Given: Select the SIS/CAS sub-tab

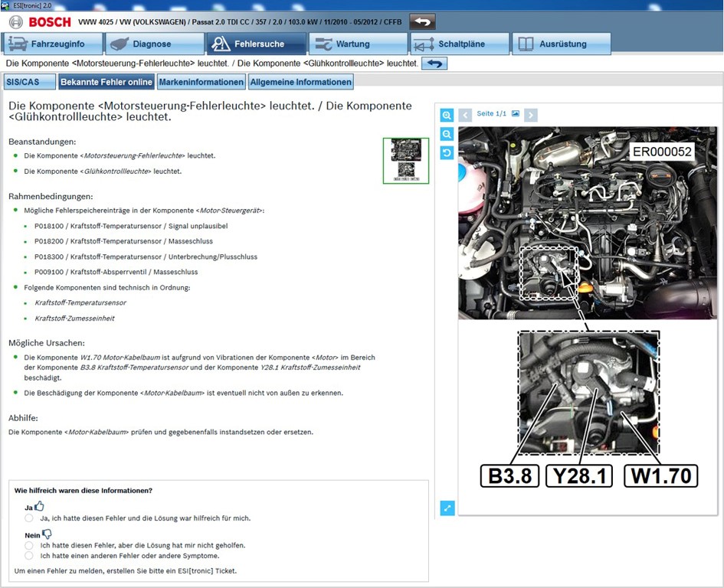Looking at the screenshot, I should [x=30, y=82].
